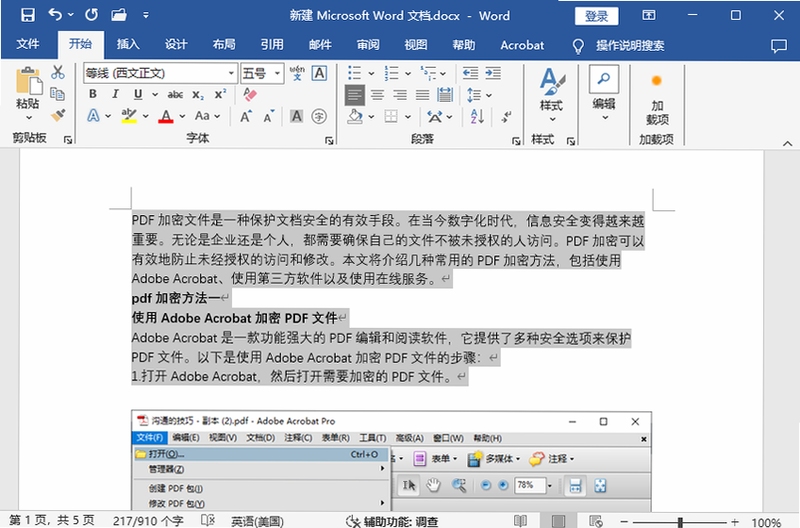Click the accessibility check status button

coord(392,521)
